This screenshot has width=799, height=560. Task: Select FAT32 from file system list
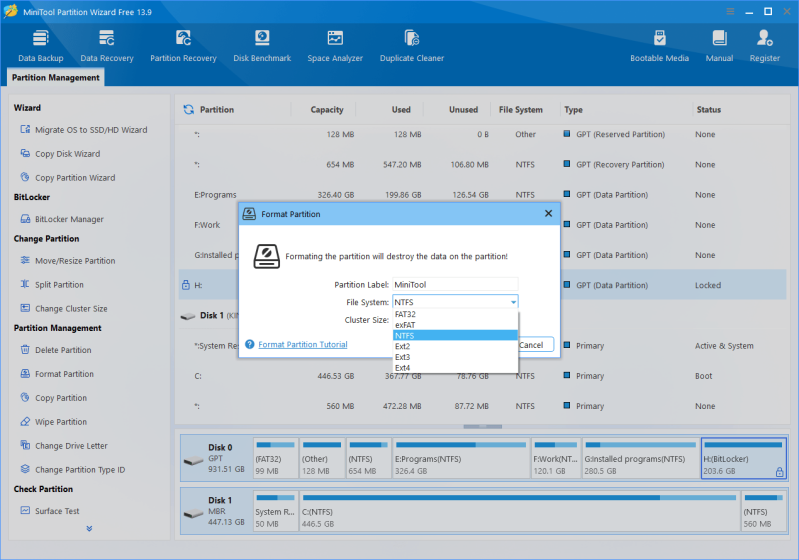pyautogui.click(x=456, y=314)
